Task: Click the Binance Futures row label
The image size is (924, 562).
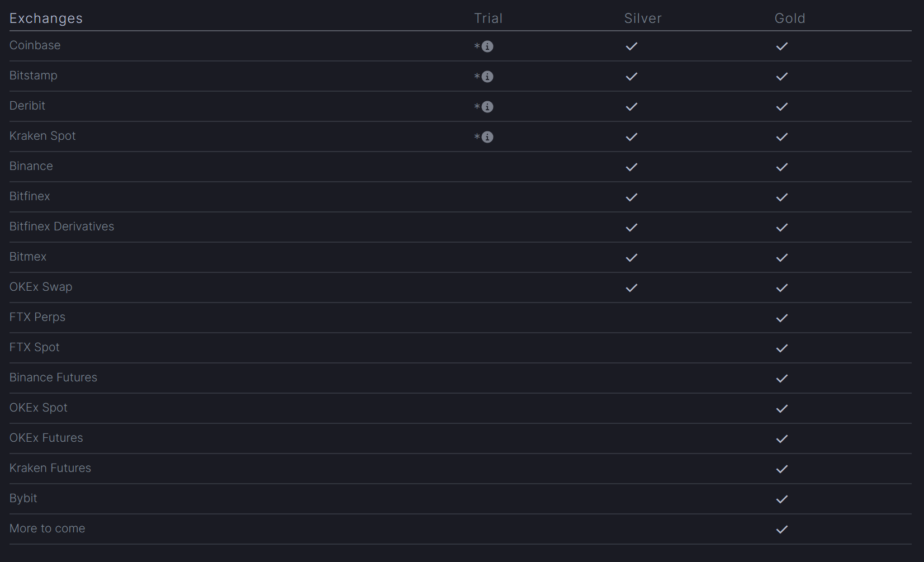Action: (53, 377)
